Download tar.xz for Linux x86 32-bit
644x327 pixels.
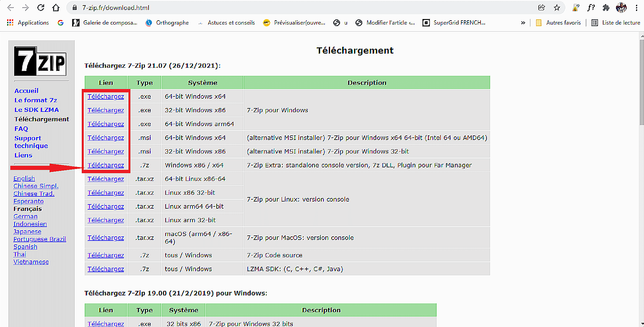tap(106, 193)
